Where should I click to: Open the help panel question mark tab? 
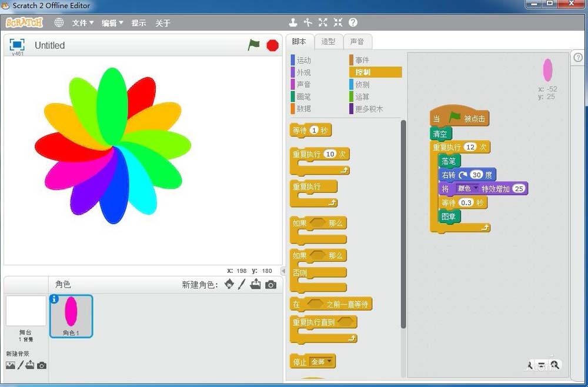(578, 58)
